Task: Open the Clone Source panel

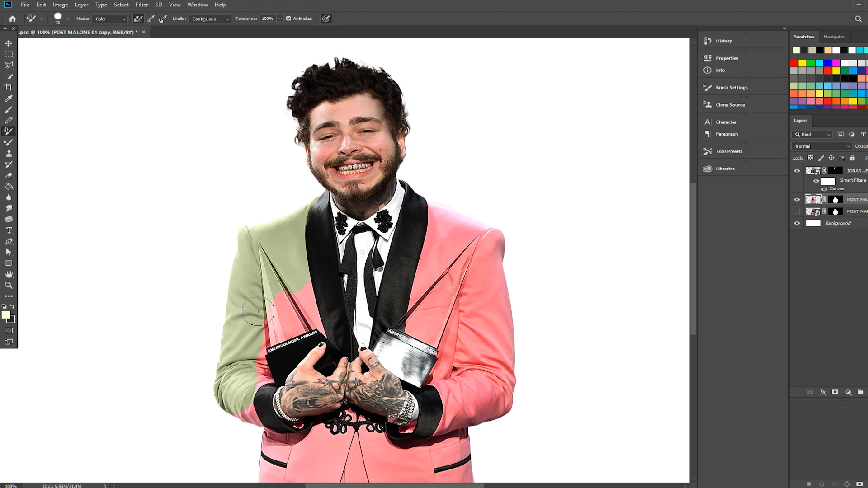Action: (x=730, y=104)
